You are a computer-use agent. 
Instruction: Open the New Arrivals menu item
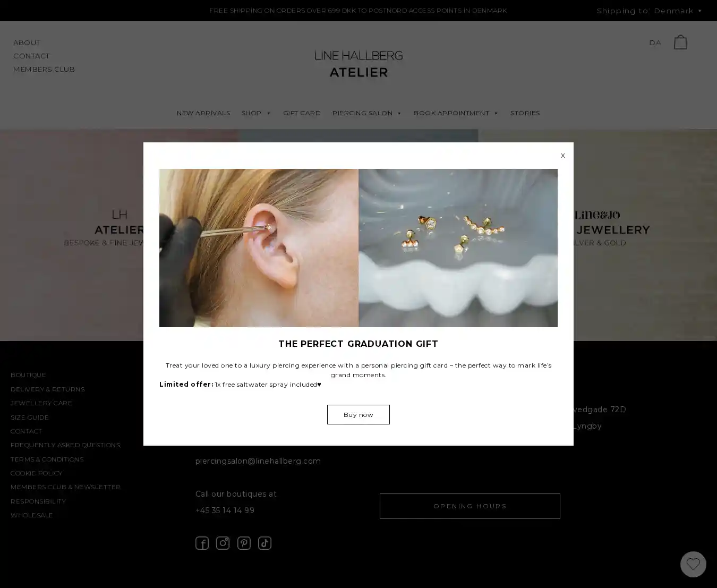pos(203,113)
